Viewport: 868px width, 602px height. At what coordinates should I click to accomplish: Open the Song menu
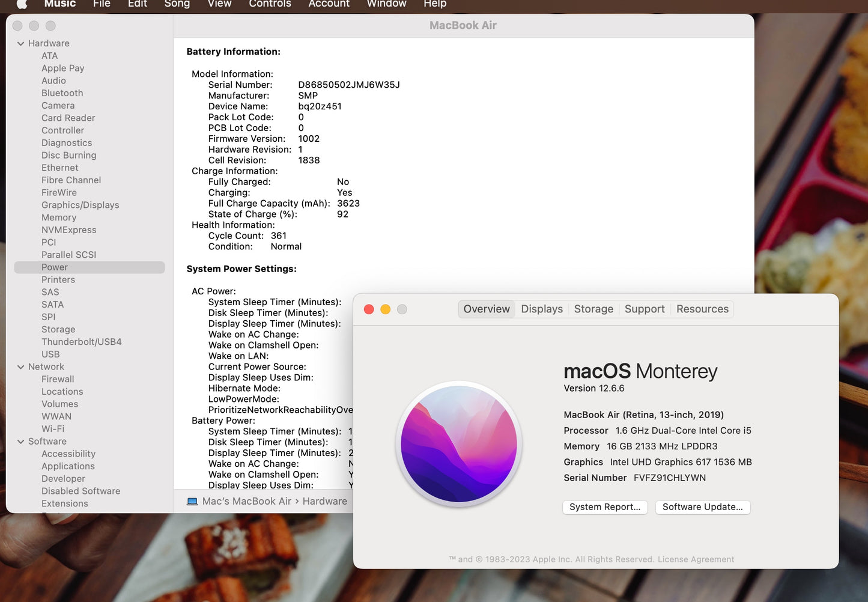point(177,4)
